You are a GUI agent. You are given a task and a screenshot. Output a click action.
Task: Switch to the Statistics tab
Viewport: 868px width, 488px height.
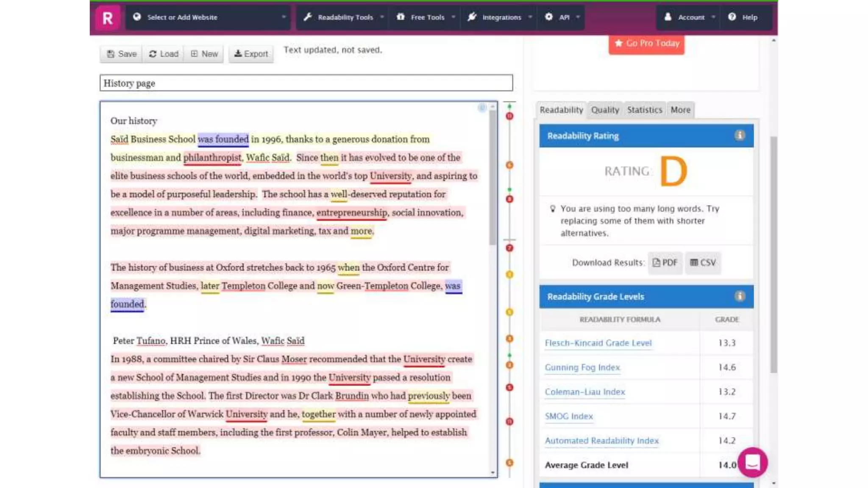(x=644, y=110)
